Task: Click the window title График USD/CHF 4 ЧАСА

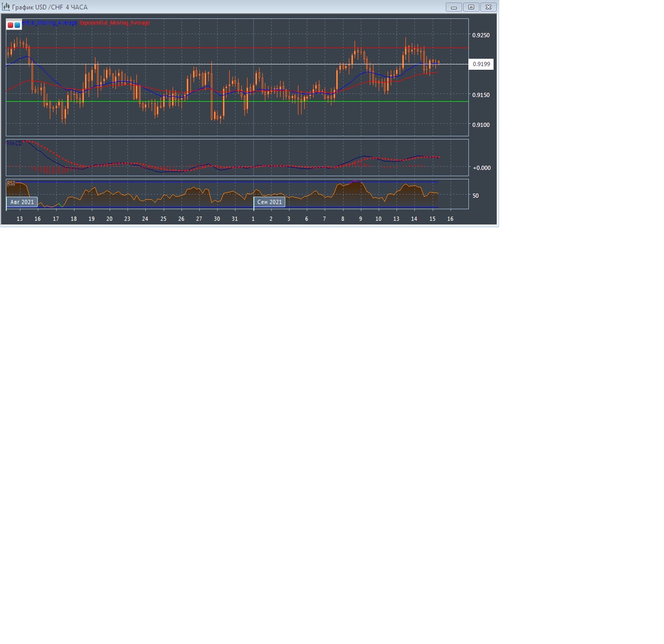Action: click(50, 7)
